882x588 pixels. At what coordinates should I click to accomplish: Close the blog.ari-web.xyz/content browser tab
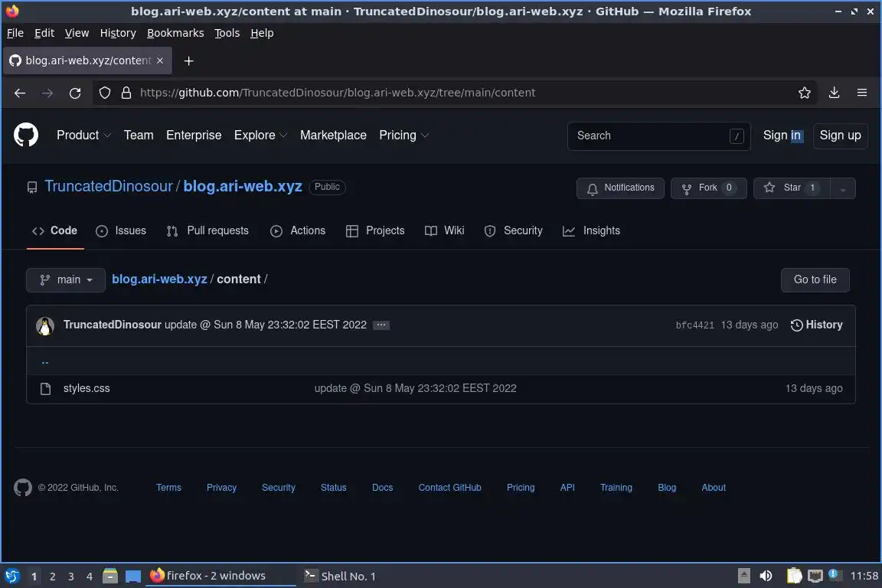pyautogui.click(x=160, y=60)
